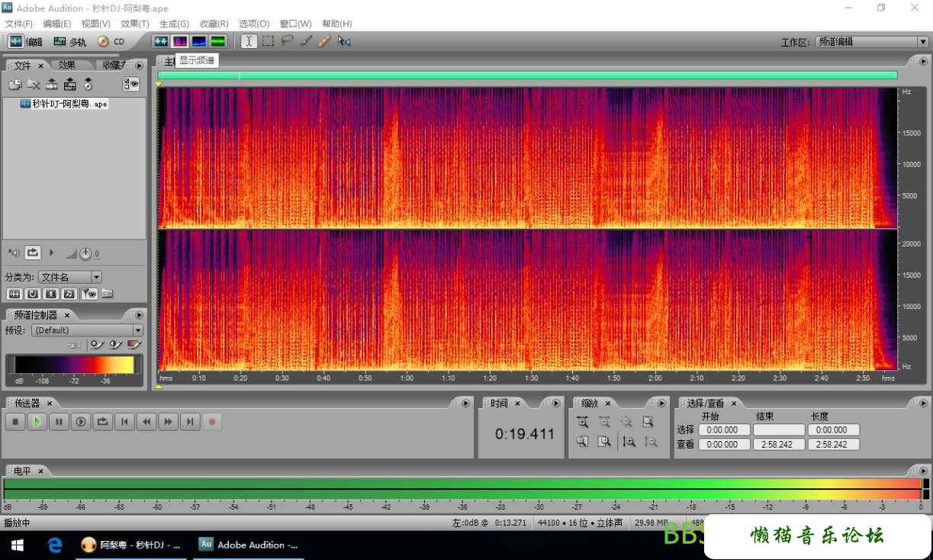Stop playback in the transport panel
The width and height of the screenshot is (933, 560).
coord(15,421)
